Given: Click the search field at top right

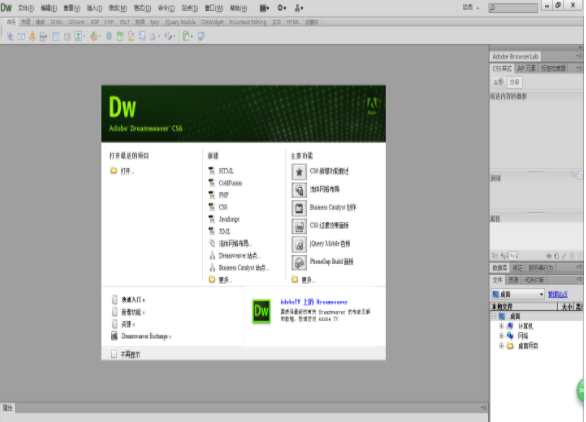Looking at the screenshot, I should [513, 7].
